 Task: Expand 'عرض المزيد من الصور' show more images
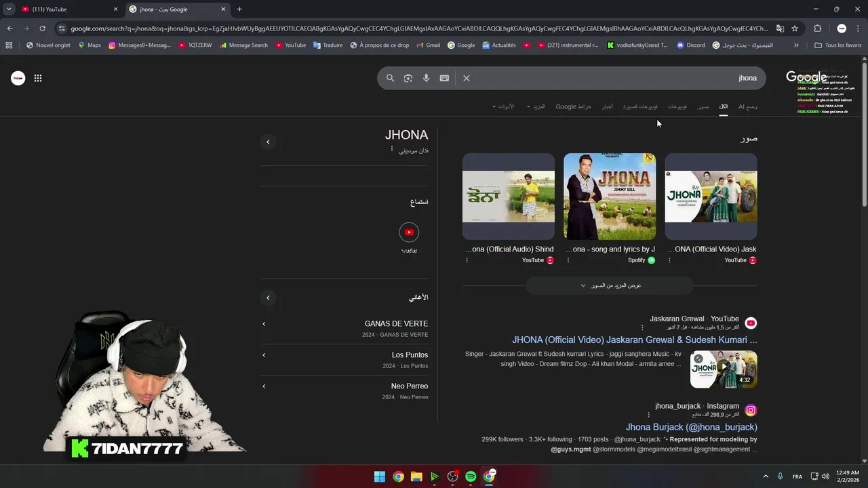pyautogui.click(x=610, y=285)
